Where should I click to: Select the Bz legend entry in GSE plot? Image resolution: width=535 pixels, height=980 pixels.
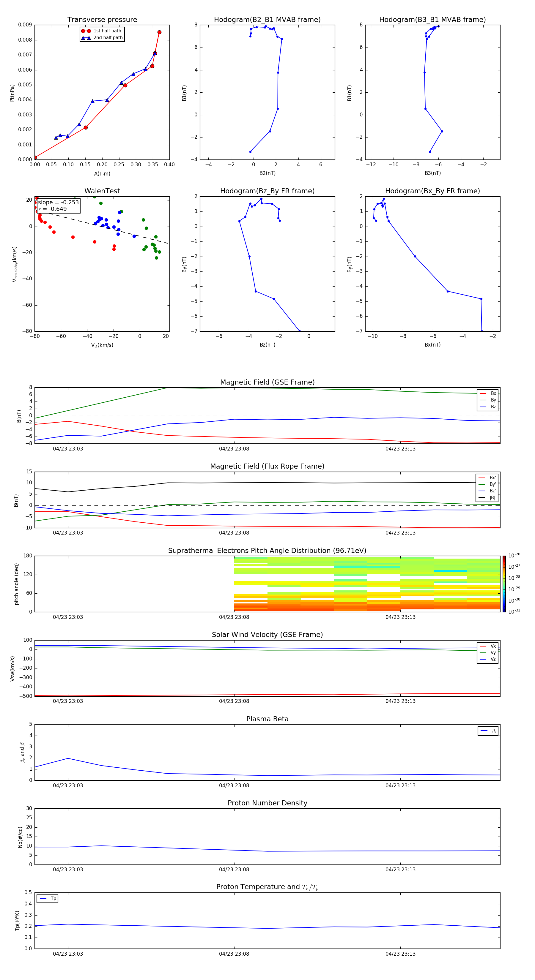pyautogui.click(x=488, y=407)
